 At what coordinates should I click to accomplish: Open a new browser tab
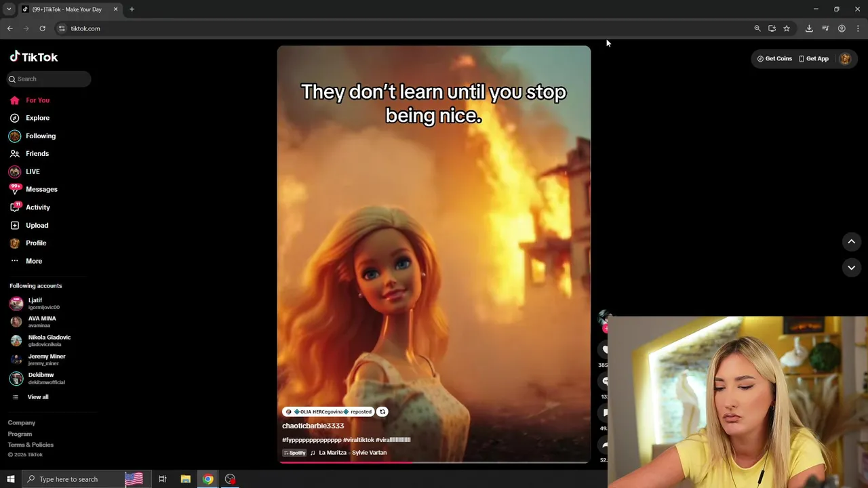132,9
